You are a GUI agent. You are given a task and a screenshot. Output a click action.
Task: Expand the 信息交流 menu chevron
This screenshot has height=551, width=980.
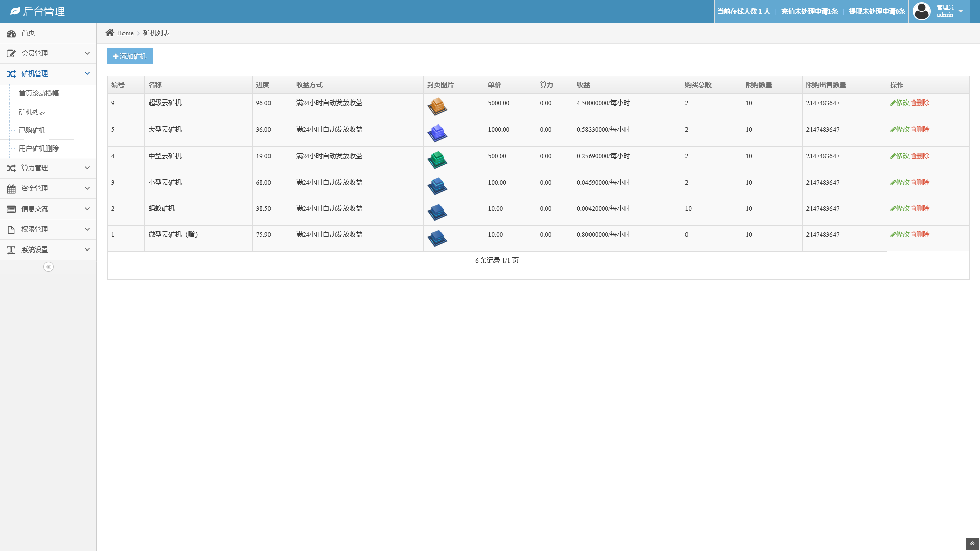(87, 209)
